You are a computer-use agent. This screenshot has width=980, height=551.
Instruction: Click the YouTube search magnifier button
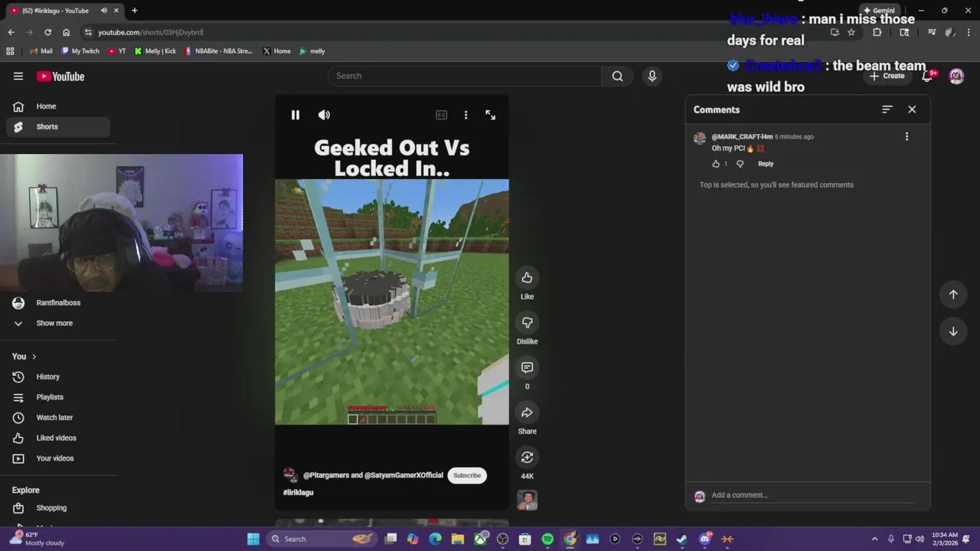[618, 76]
